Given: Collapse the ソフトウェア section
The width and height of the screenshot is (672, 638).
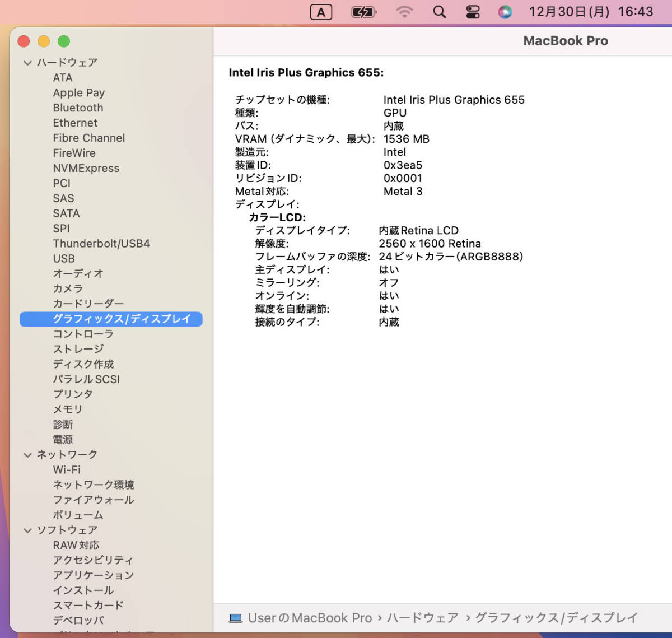Looking at the screenshot, I should coord(27,530).
